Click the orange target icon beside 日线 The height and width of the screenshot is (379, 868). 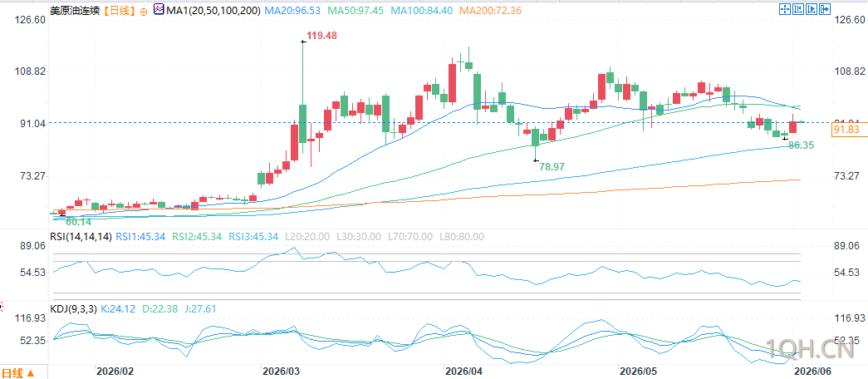coord(144,11)
